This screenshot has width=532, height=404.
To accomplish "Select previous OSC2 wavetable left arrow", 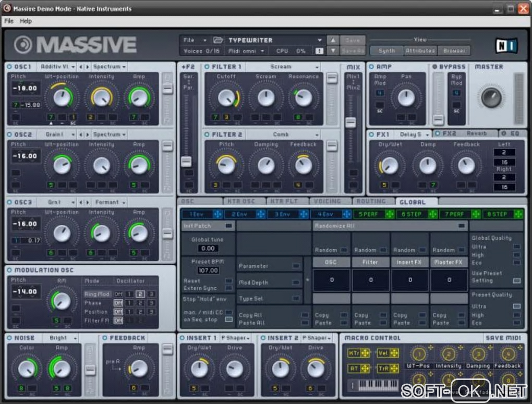I will (x=81, y=134).
